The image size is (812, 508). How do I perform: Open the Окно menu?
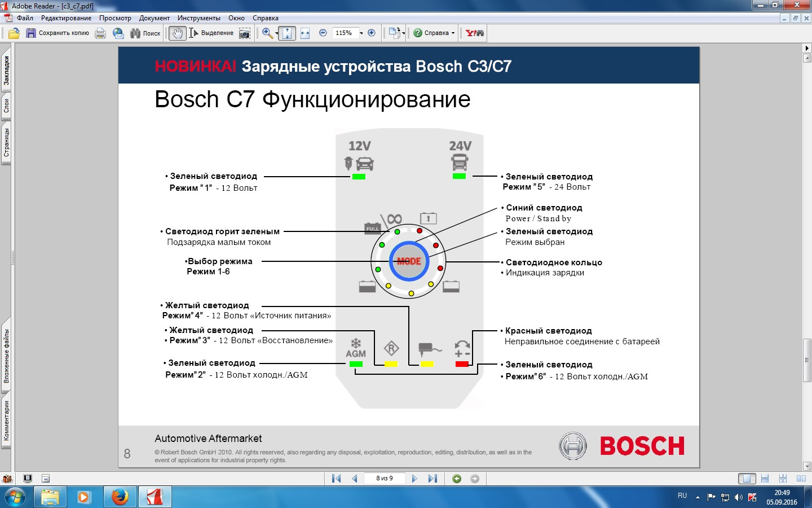click(x=236, y=18)
